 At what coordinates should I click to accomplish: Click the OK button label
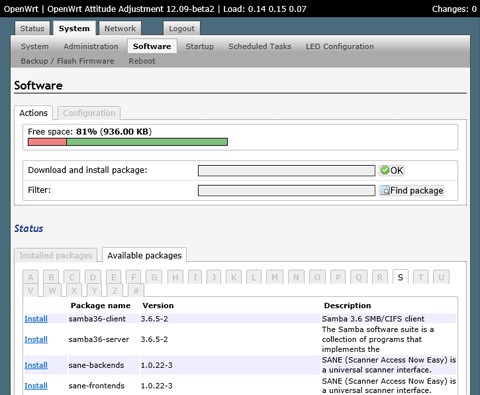[x=397, y=170]
